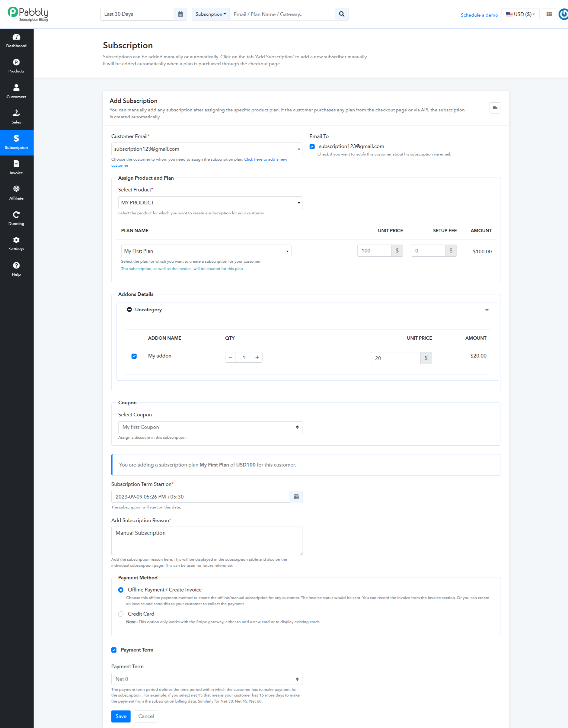The width and height of the screenshot is (568, 728).
Task: Click the search magnifier icon
Action: click(x=341, y=14)
